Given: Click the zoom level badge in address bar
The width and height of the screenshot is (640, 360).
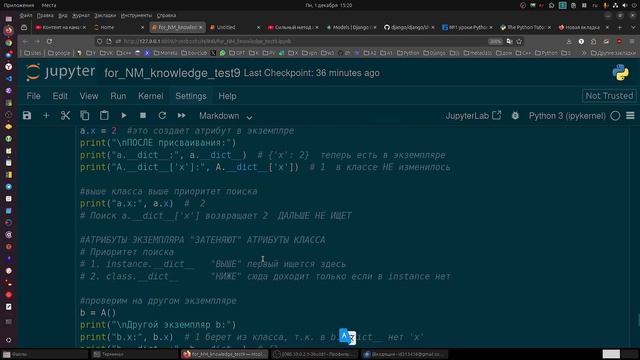Looking at the screenshot, I should 495,41.
